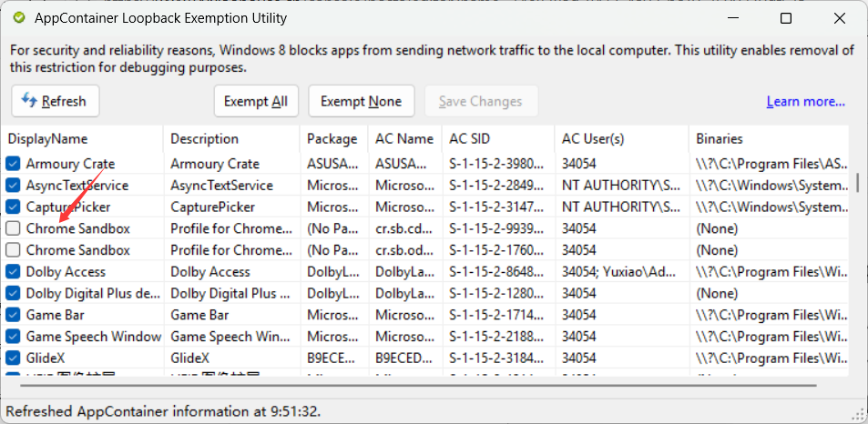868x424 pixels.
Task: Uncheck the Armoury Crate checkbox
Action: [x=13, y=164]
